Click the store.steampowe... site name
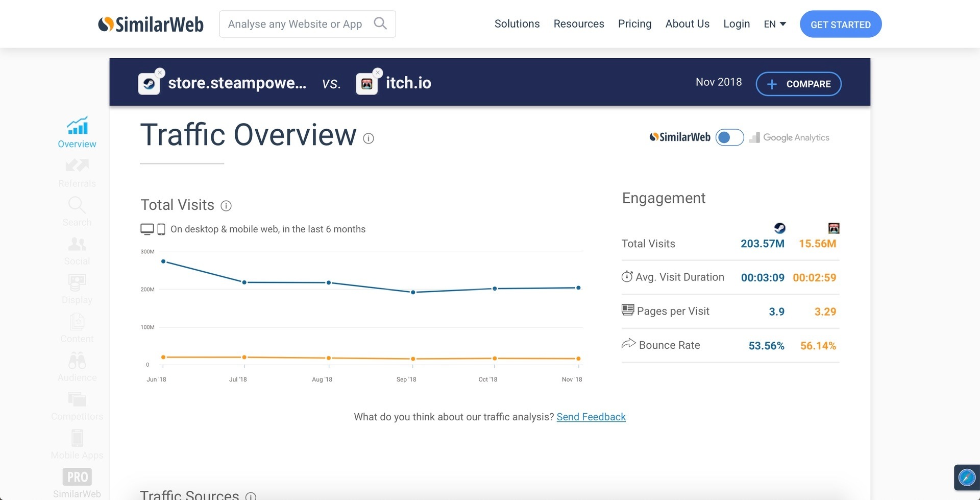This screenshot has width=980, height=500. (x=237, y=83)
